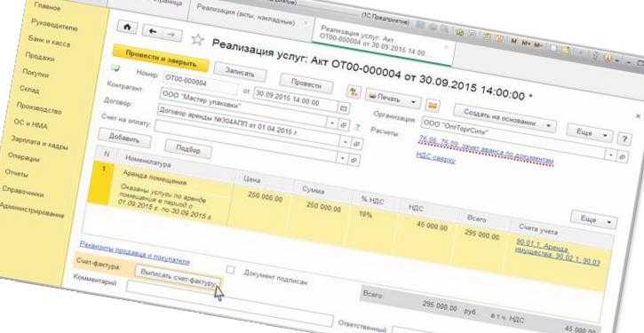This screenshot has width=644, height=333.
Task: Click the home icon button
Action: point(127,28)
